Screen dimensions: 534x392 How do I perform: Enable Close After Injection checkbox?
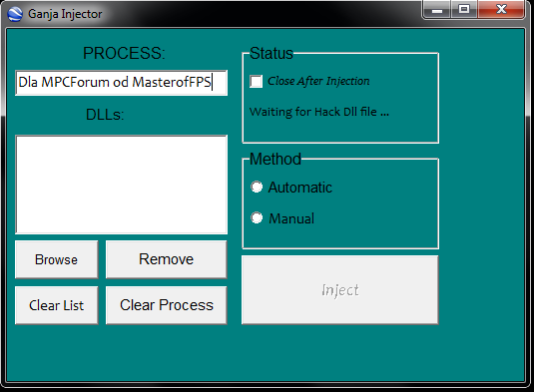click(x=257, y=82)
